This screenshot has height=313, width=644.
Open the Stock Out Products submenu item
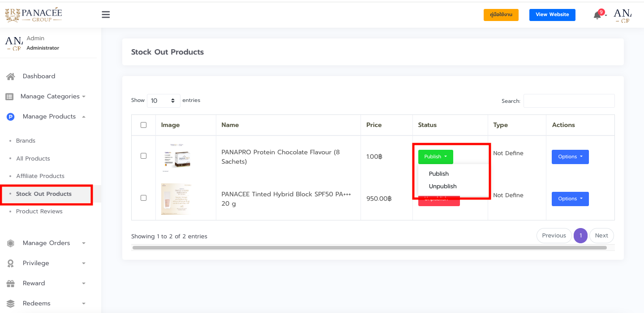[44, 194]
